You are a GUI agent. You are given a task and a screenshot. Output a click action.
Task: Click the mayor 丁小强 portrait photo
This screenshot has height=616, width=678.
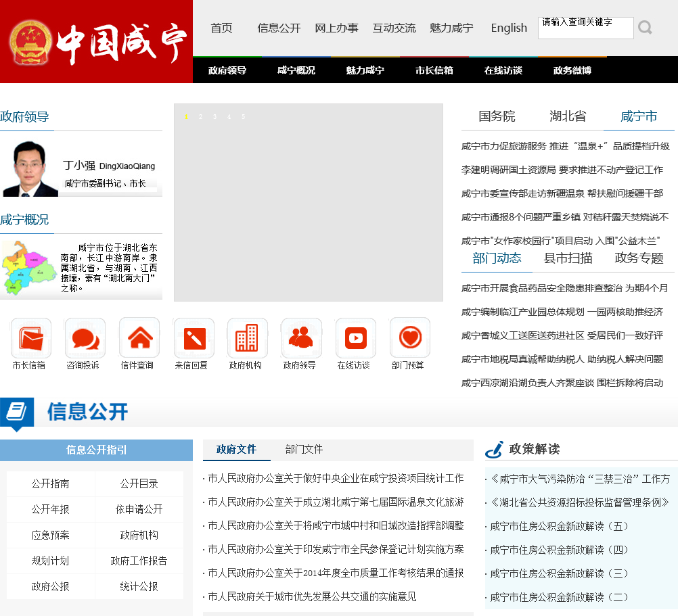pyautogui.click(x=29, y=168)
